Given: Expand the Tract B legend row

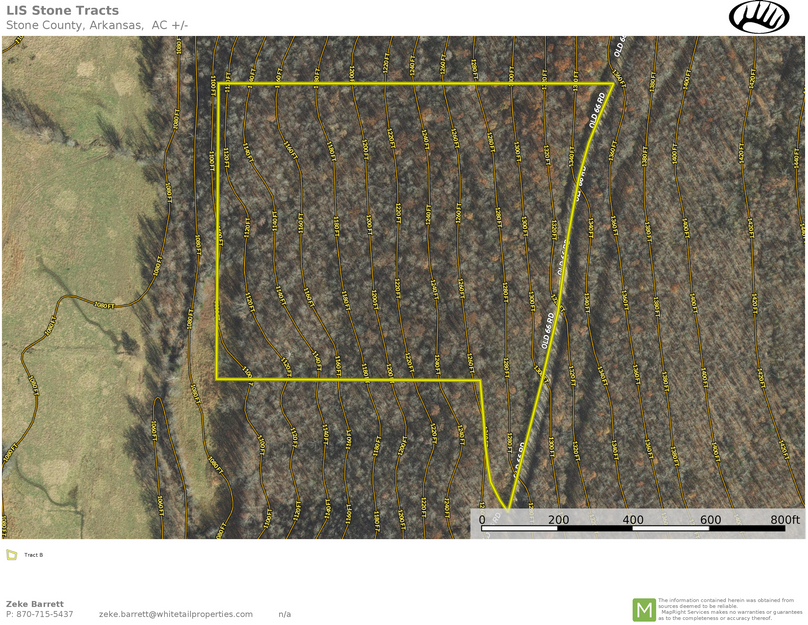Looking at the screenshot, I should 31,555.
